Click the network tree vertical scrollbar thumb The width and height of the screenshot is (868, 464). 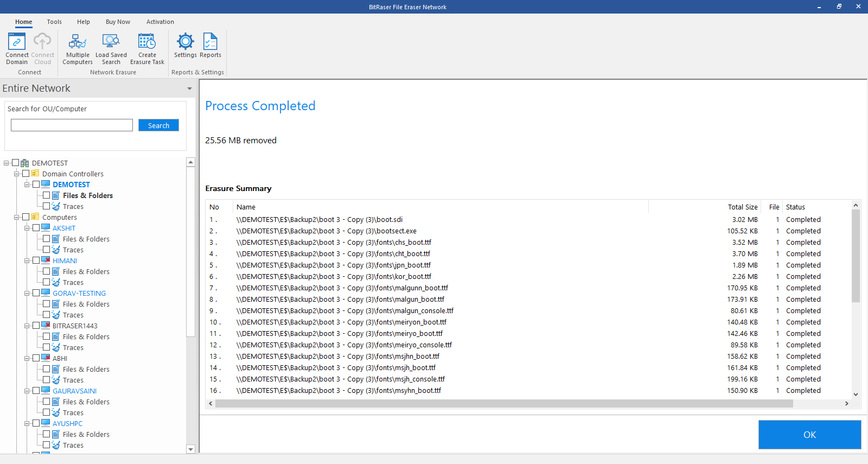(x=190, y=252)
